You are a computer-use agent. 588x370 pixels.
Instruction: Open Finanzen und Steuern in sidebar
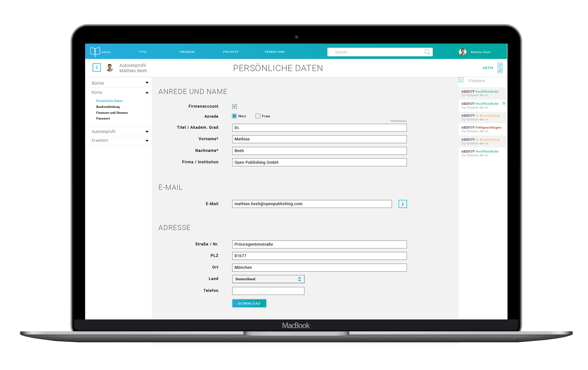[112, 113]
